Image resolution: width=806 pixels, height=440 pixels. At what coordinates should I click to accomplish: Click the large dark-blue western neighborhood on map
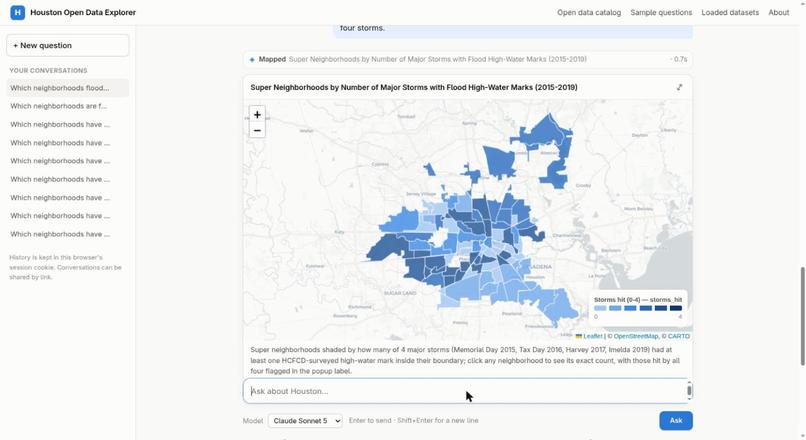pos(388,249)
